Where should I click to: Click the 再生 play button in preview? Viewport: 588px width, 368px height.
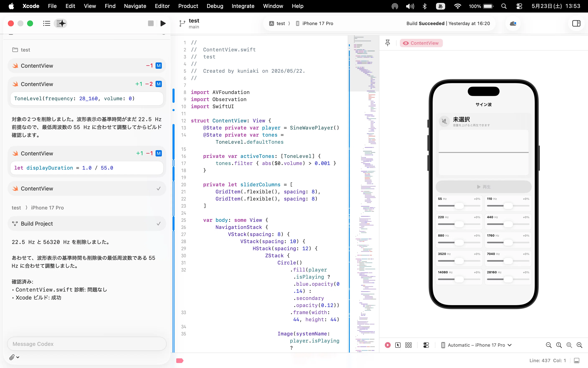(x=483, y=187)
